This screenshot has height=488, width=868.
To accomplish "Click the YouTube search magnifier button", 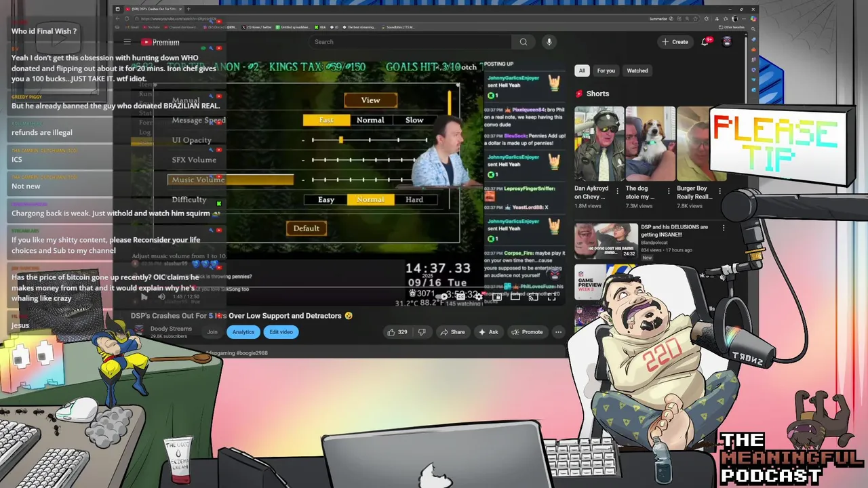I will (524, 42).
